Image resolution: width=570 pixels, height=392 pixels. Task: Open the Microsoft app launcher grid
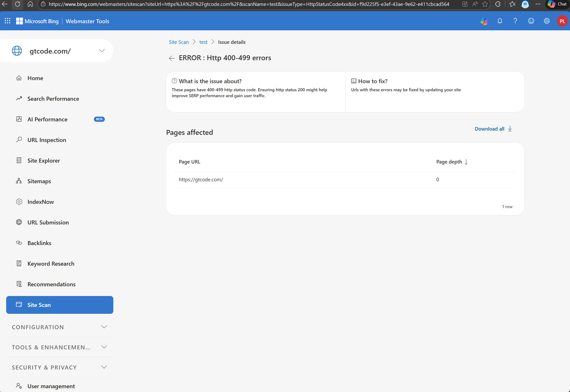click(7, 21)
